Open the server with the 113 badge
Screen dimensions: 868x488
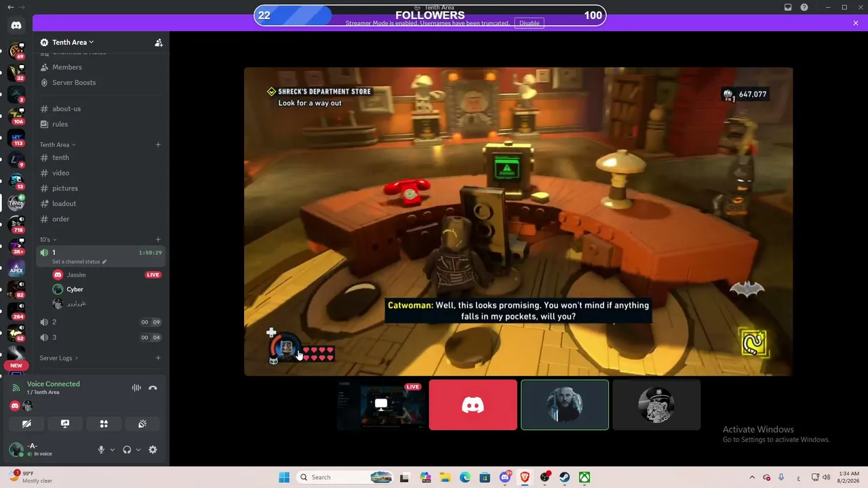click(x=16, y=138)
